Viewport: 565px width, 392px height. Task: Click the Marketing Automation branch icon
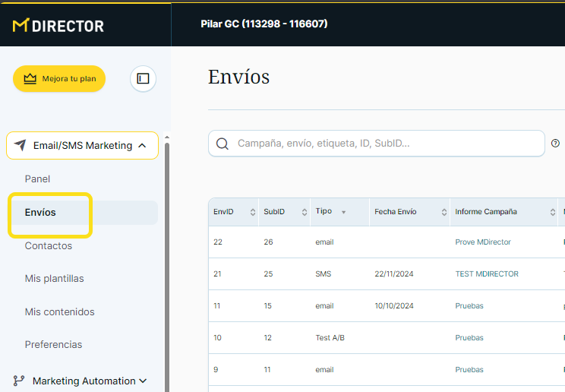(x=20, y=381)
